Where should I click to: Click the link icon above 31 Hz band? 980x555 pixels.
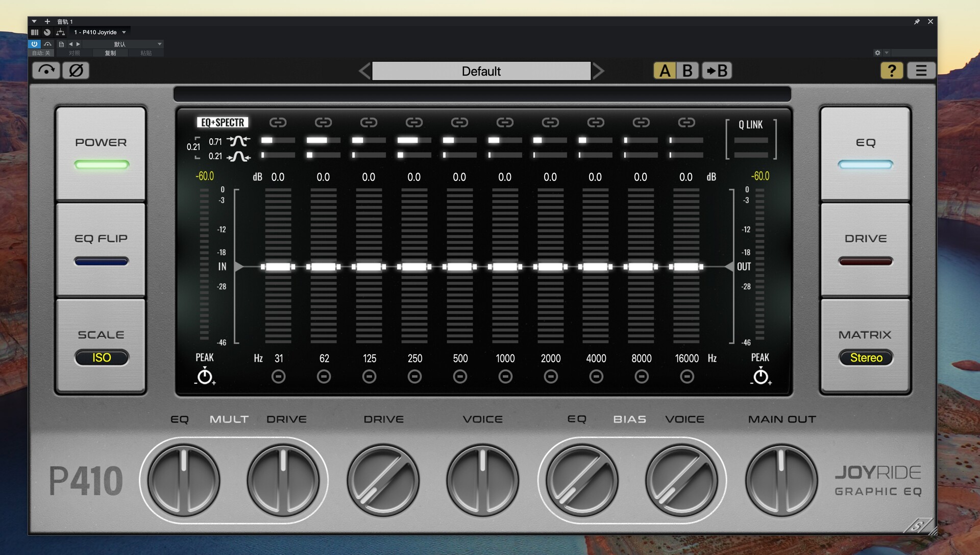pyautogui.click(x=278, y=123)
